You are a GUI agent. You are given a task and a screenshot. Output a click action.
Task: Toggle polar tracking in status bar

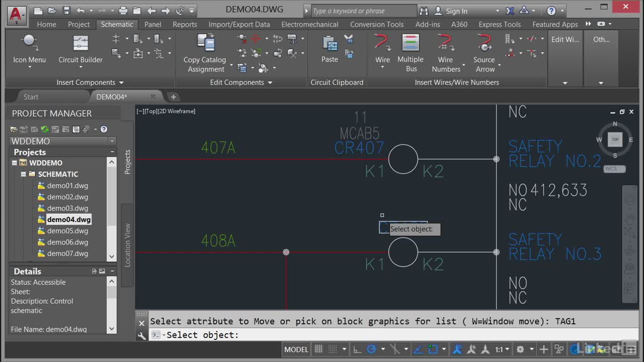click(372, 349)
